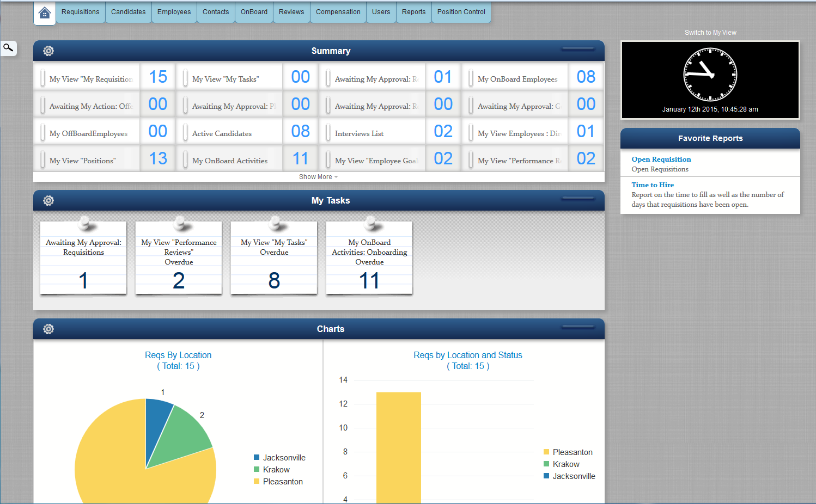This screenshot has width=816, height=504.
Task: Open My View "Positions" tile
Action: (x=105, y=158)
